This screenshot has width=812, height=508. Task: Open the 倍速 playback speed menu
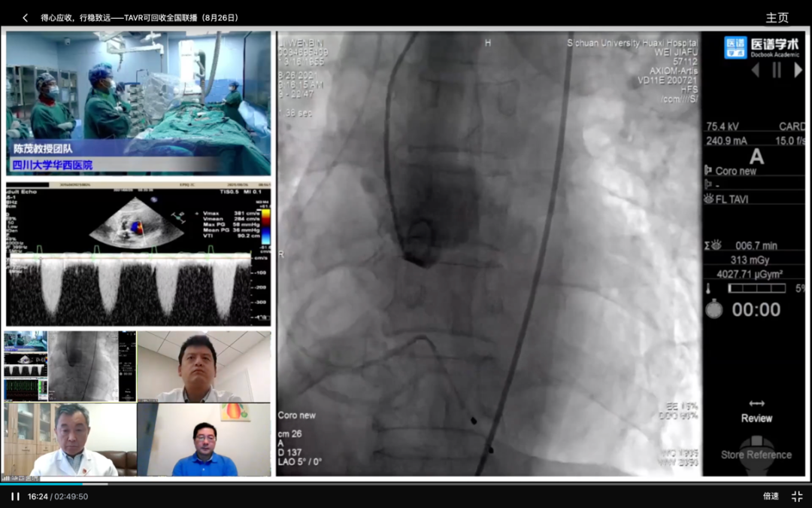tap(771, 496)
